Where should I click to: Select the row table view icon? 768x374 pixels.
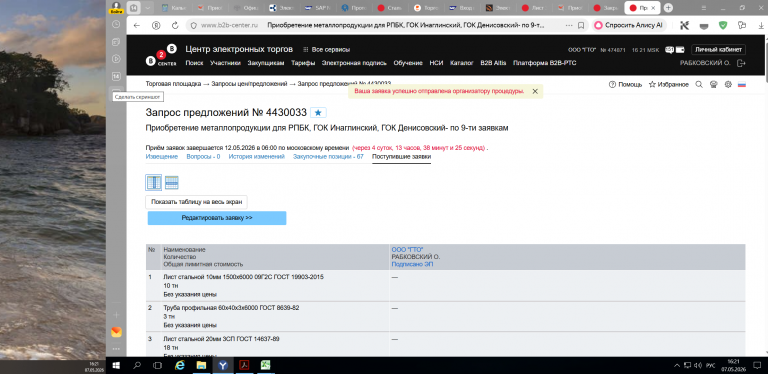(171, 183)
